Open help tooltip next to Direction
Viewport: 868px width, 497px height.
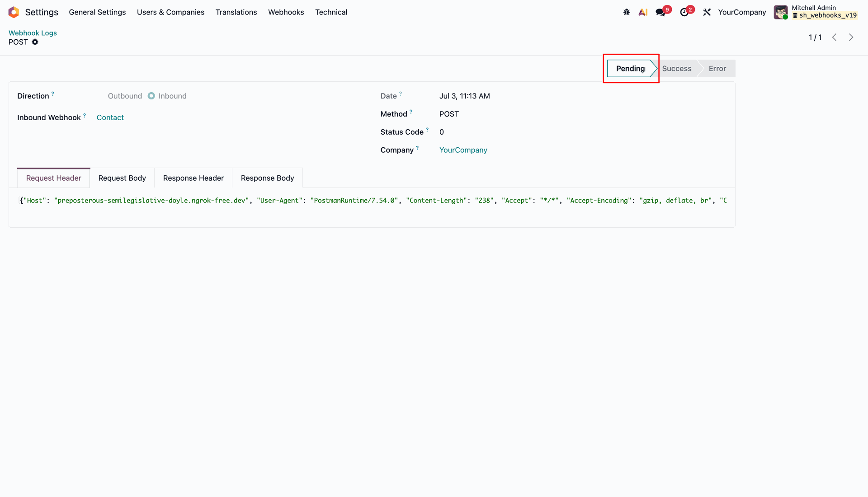pos(53,94)
